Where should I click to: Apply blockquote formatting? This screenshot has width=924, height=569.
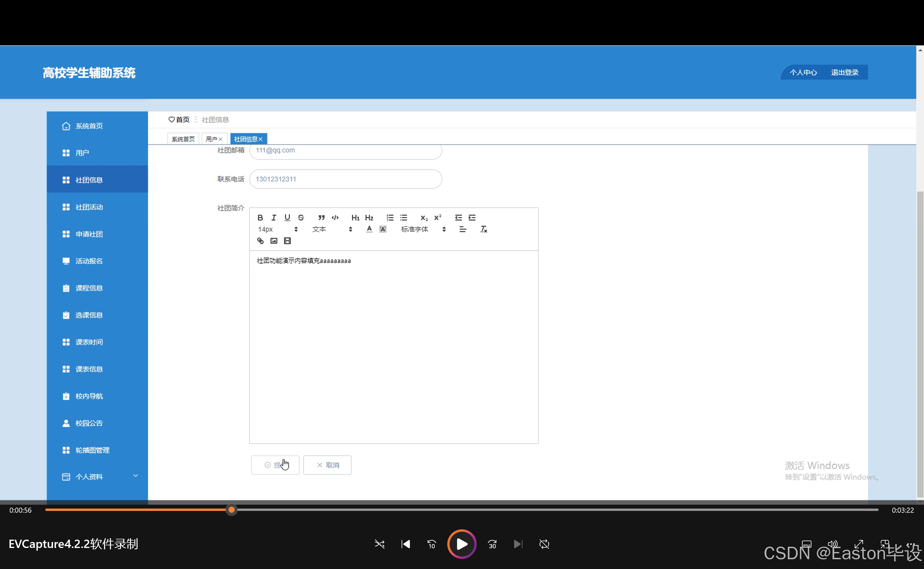click(321, 218)
